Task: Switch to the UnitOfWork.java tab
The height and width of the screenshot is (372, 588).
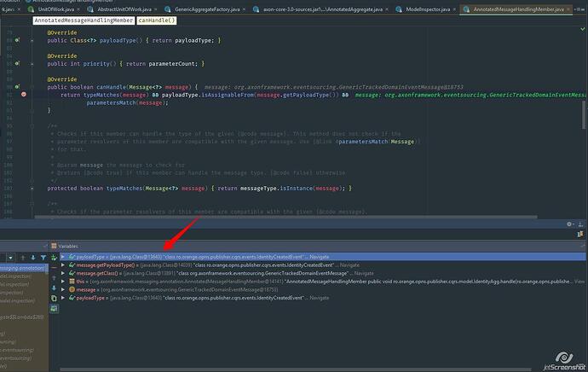Action: click(x=56, y=9)
